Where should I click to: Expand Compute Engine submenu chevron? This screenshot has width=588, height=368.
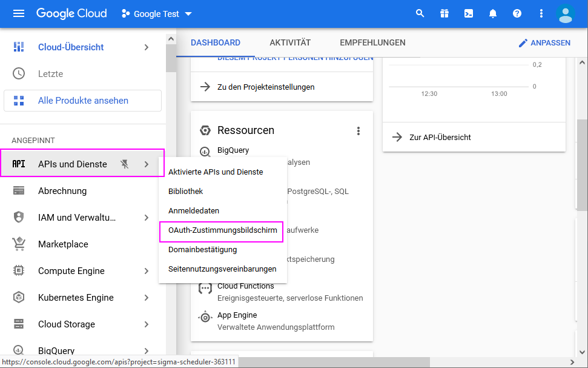(x=147, y=271)
